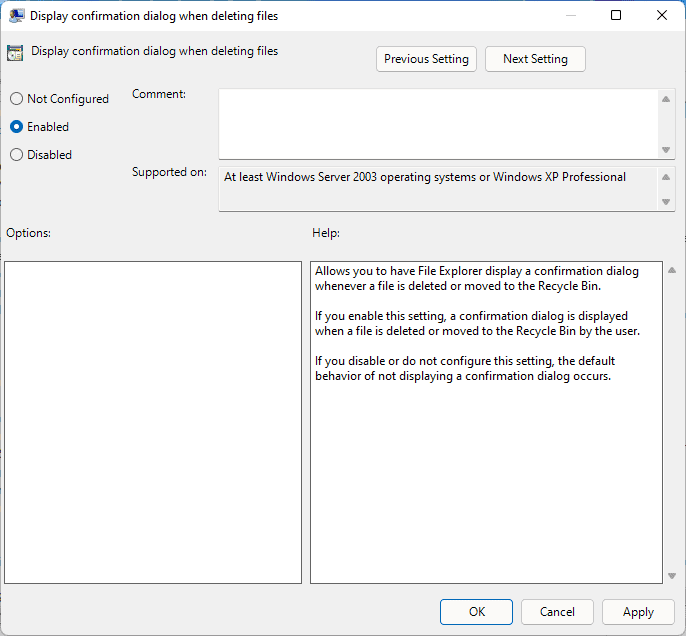686x636 pixels.
Task: Click the 'Help:' label
Action: tap(326, 233)
